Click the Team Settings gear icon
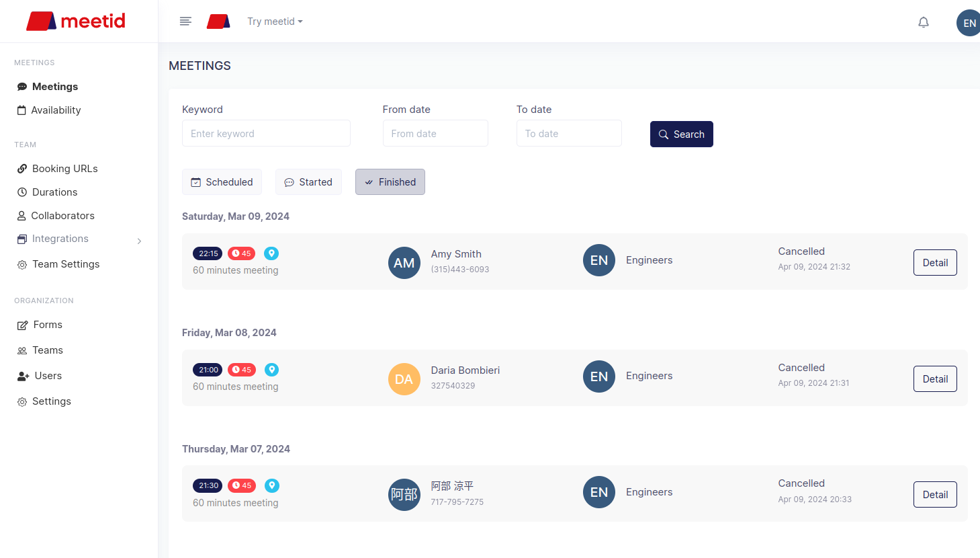Screen dimensions: 980x558 (x=22, y=265)
